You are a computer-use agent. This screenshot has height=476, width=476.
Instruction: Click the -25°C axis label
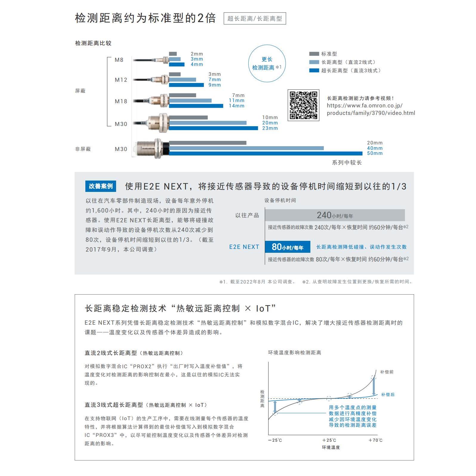[x=275, y=440]
